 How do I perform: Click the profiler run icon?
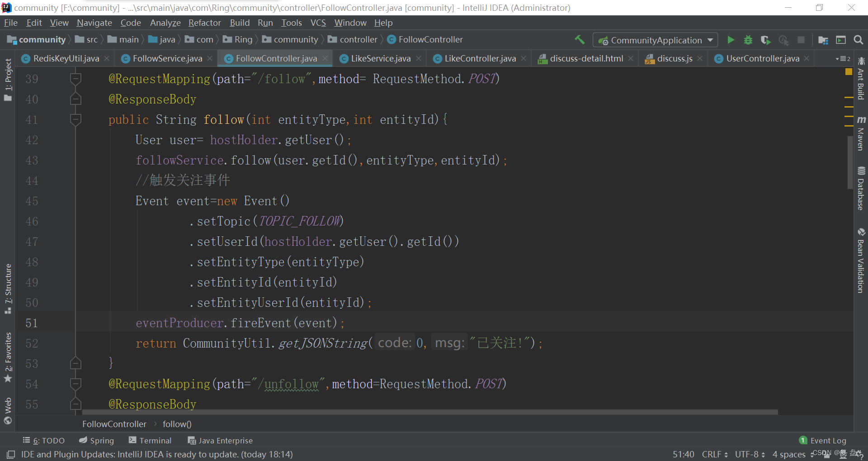tap(783, 40)
